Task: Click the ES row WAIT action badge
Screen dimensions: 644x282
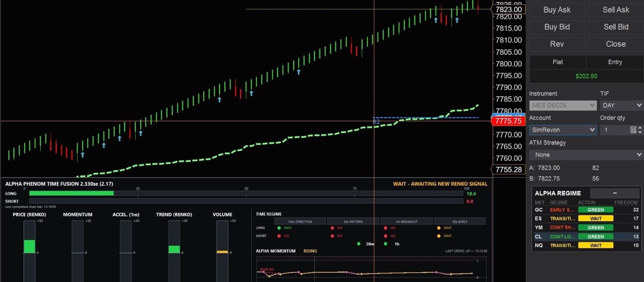Action: (x=596, y=219)
